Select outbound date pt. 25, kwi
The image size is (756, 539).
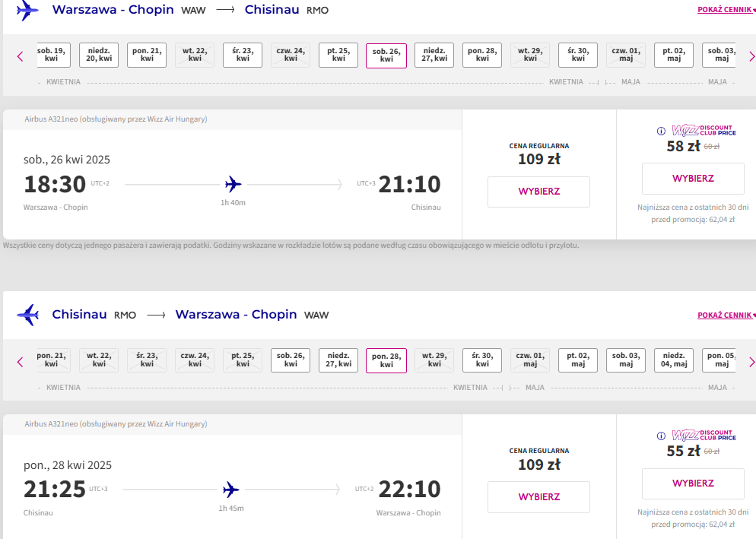[338, 55]
